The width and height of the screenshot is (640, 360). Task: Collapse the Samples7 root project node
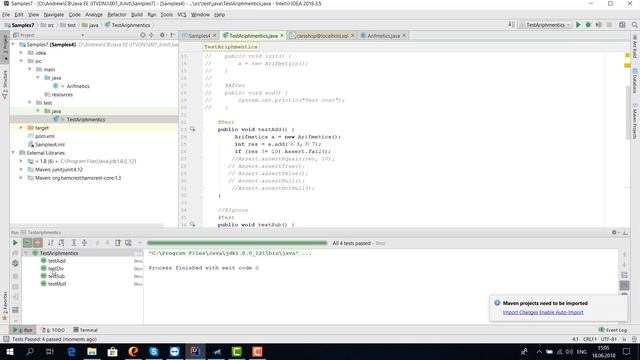tap(13, 44)
